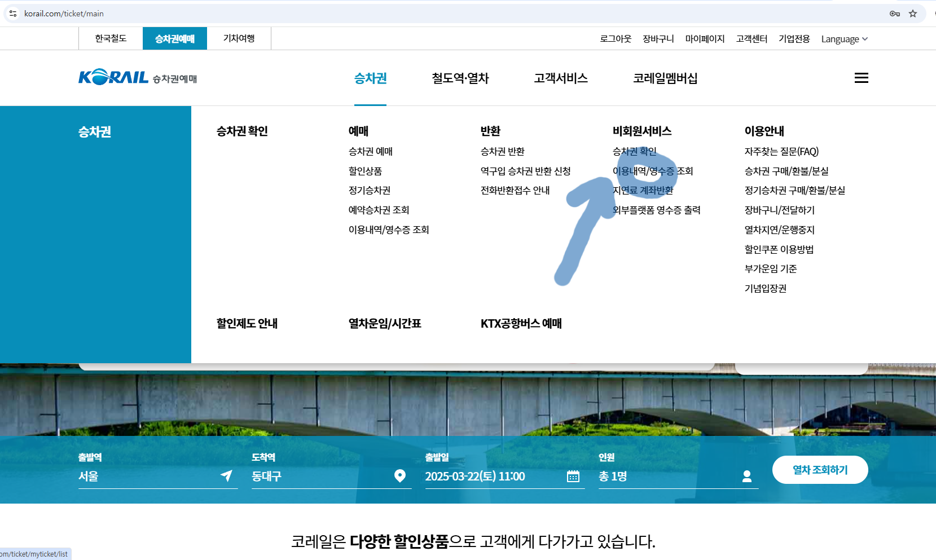Open KTX공항버스 예매
Viewport: 936px width, 560px height.
coord(521,323)
